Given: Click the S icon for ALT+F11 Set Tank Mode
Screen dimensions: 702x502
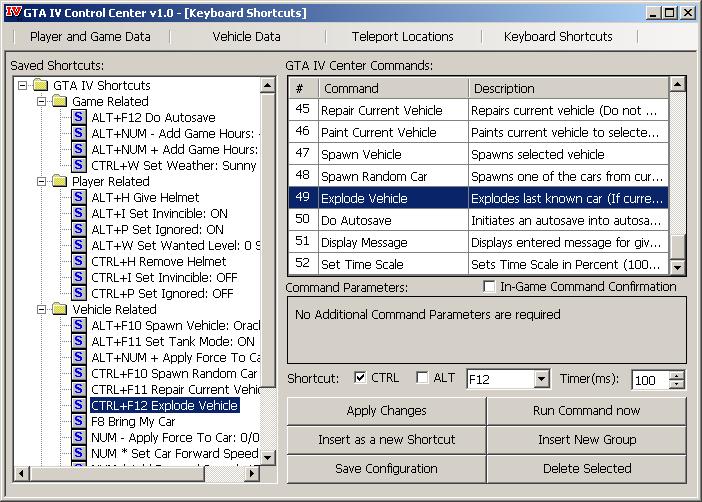Looking at the screenshot, I should tap(79, 342).
